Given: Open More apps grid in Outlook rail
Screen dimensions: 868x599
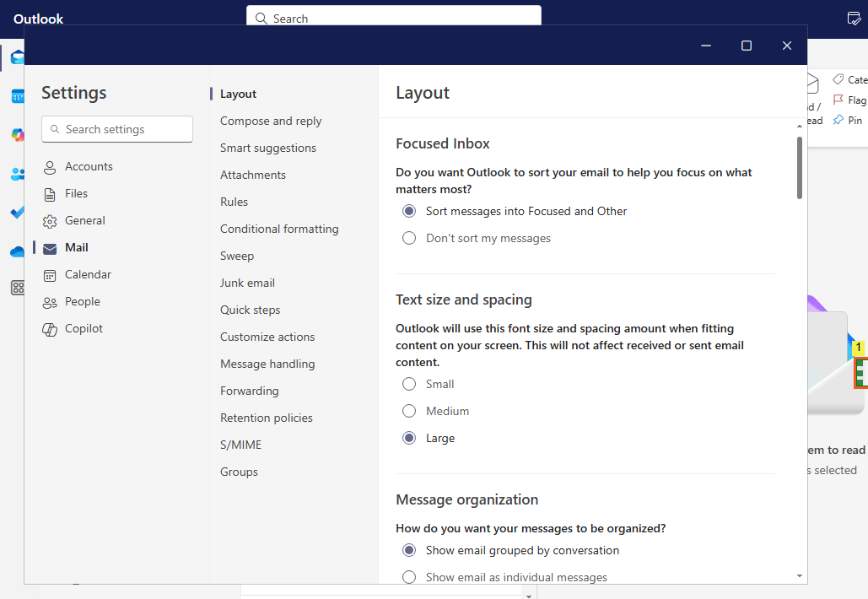Looking at the screenshot, I should pyautogui.click(x=18, y=288).
